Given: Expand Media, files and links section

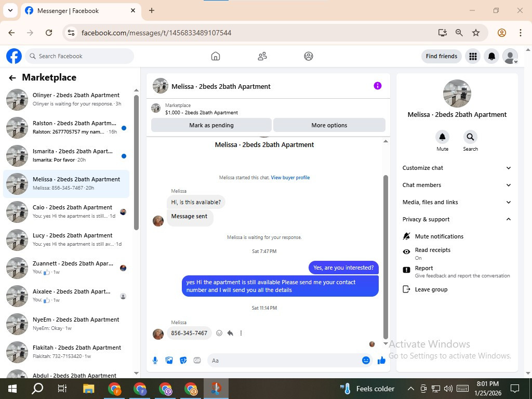Looking at the screenshot, I should tap(456, 202).
